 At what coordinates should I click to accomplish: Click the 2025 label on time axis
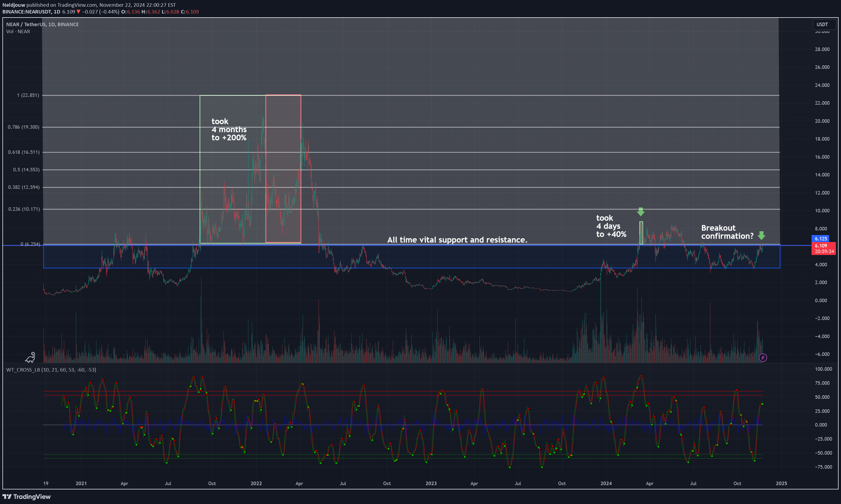point(781,483)
